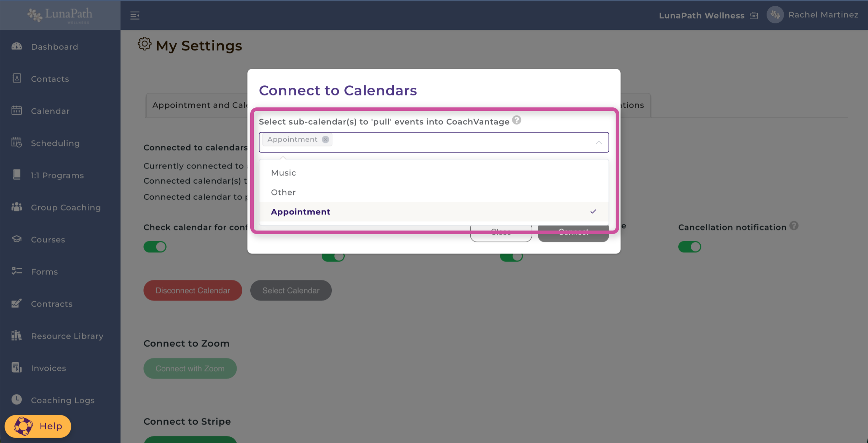This screenshot has height=443, width=868.
Task: Click the Scheduling calendar-clock icon
Action: pyautogui.click(x=16, y=143)
